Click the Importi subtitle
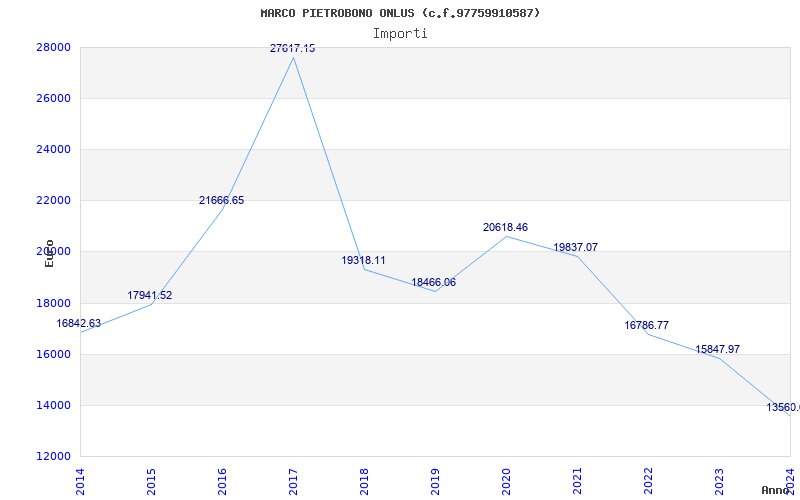Image resolution: width=800 pixels, height=500 pixels. [400, 34]
